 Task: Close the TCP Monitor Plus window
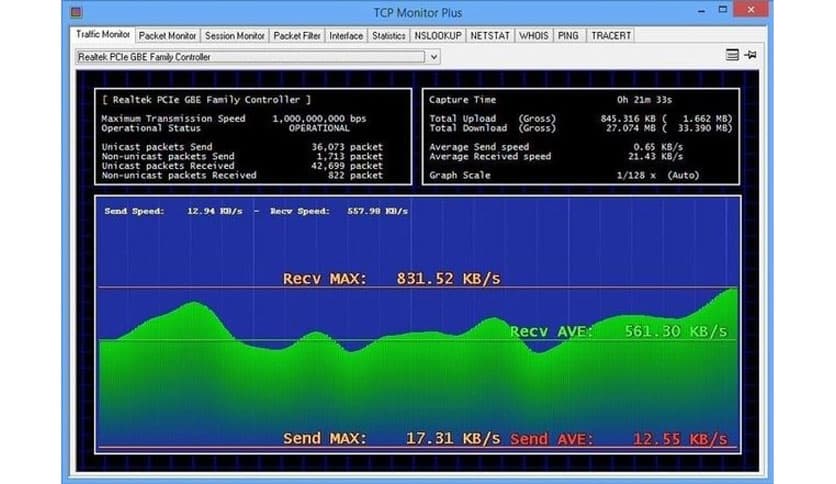(751, 9)
